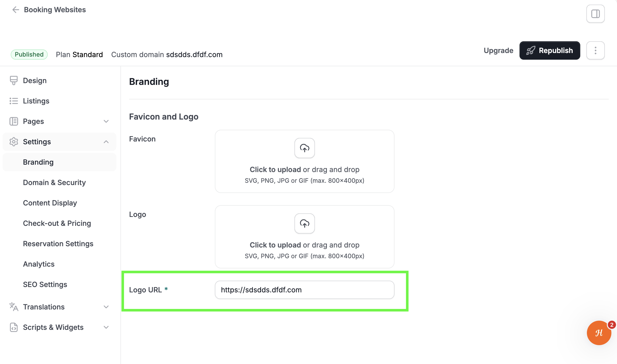This screenshot has width=617, height=364.
Task: Click the Design paint roller icon
Action: tap(14, 81)
